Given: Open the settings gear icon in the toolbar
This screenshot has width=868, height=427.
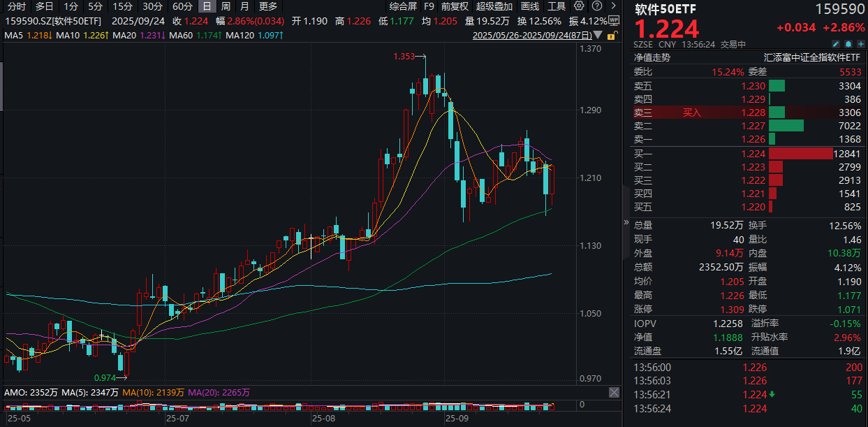Looking at the screenshot, I should tap(579, 6).
